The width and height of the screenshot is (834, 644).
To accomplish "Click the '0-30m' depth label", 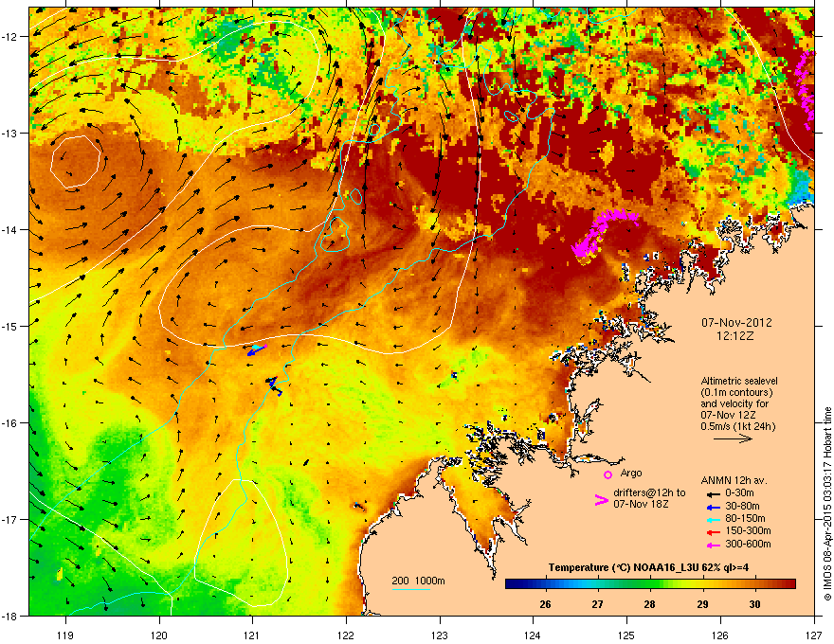I will [x=739, y=493].
